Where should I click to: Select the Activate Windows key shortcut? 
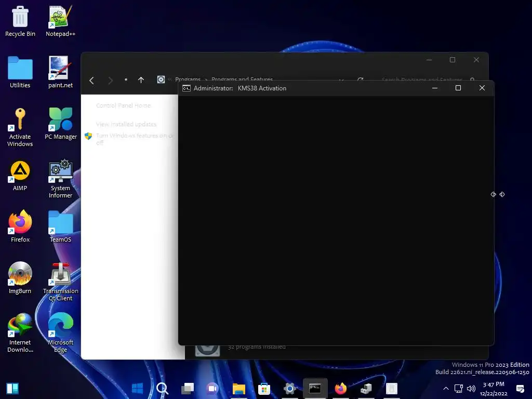tap(20, 127)
